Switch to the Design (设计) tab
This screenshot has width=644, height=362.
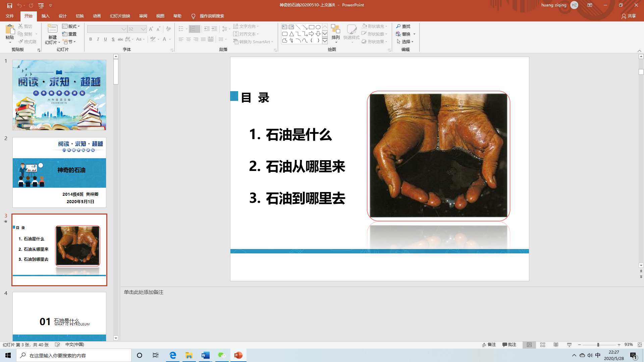click(x=62, y=16)
